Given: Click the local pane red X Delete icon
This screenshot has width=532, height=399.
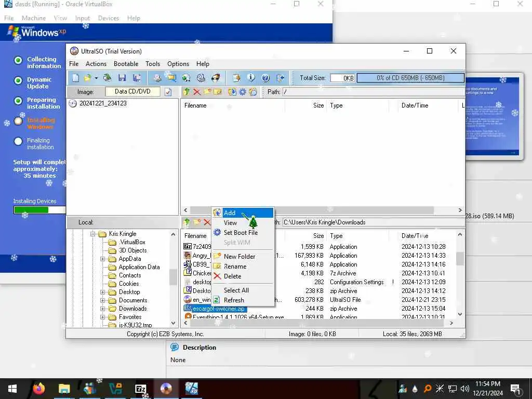Looking at the screenshot, I should (x=207, y=222).
